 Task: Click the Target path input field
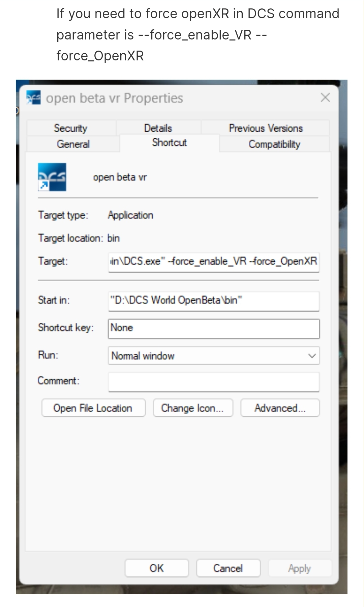[x=214, y=262]
